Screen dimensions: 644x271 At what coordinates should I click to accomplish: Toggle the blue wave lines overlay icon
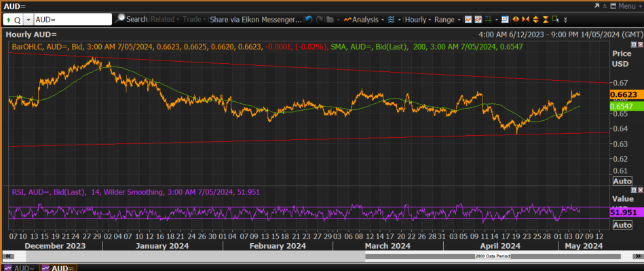click(x=391, y=19)
